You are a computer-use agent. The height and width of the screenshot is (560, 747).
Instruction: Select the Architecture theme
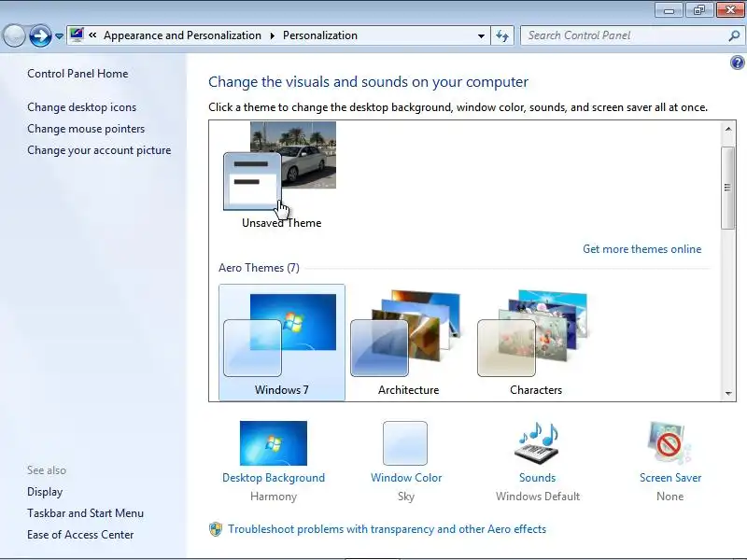408,342
